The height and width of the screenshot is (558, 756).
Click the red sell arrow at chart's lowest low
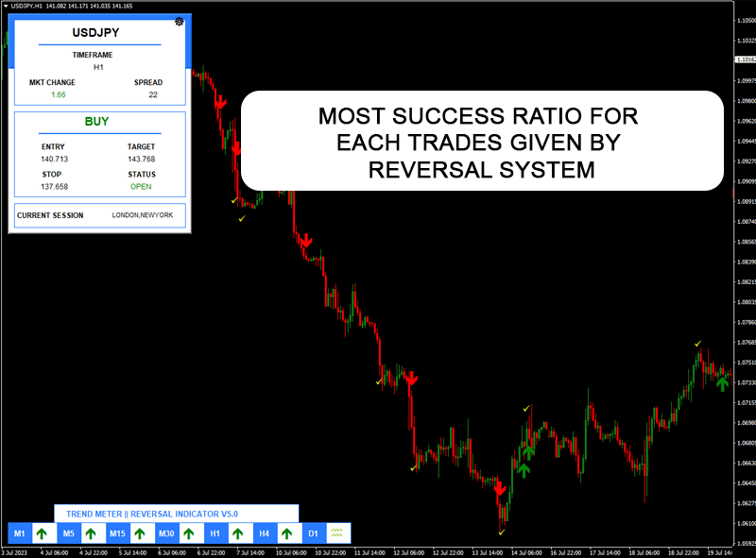(500, 492)
